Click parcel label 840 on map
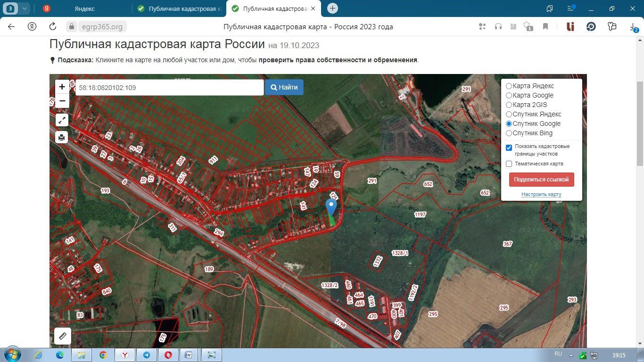The width and height of the screenshot is (644, 362). 107,291
